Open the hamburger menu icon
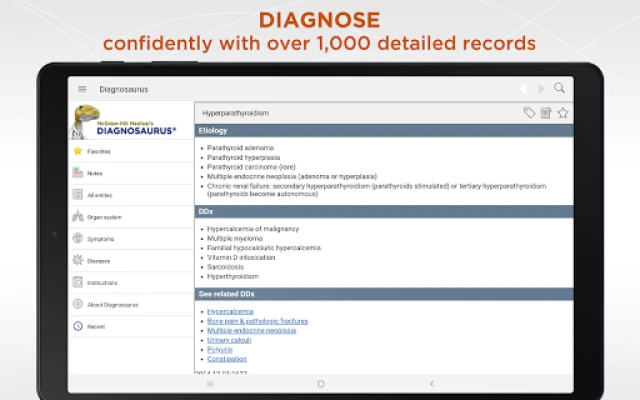Image resolution: width=640 pixels, height=400 pixels. point(82,89)
